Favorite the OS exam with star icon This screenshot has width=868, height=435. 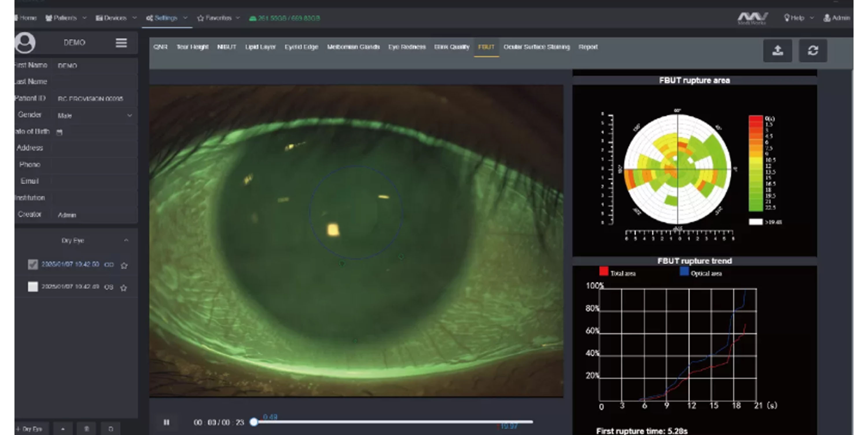[x=124, y=288]
